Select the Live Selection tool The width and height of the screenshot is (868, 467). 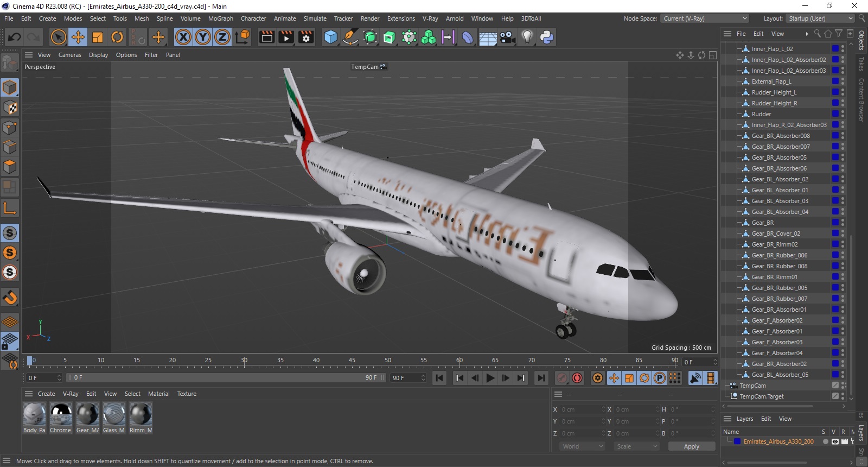point(58,37)
